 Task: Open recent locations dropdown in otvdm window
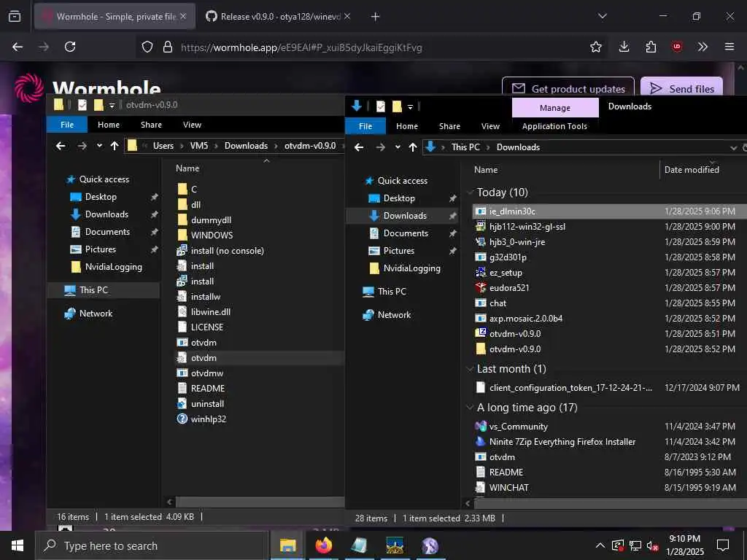pos(99,146)
